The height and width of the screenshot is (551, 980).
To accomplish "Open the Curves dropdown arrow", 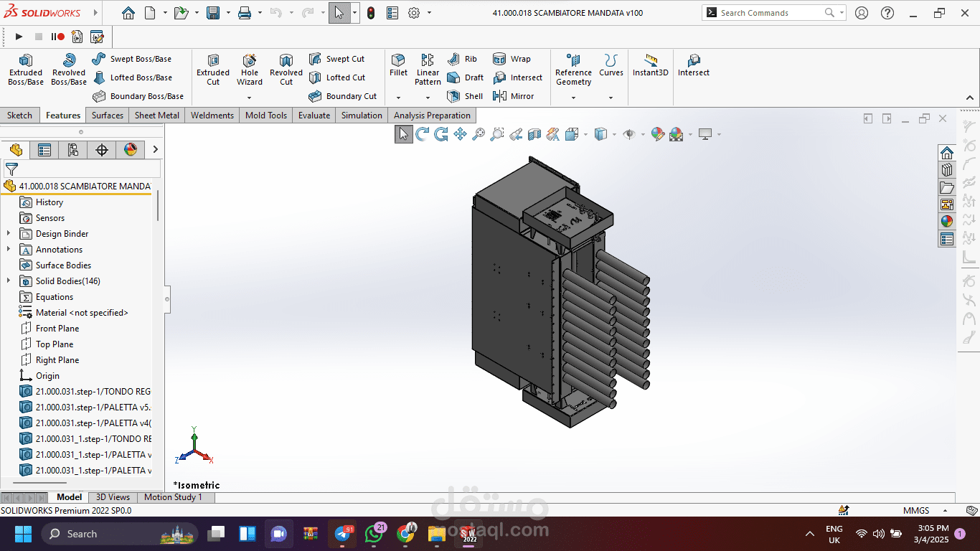I will coord(611,98).
